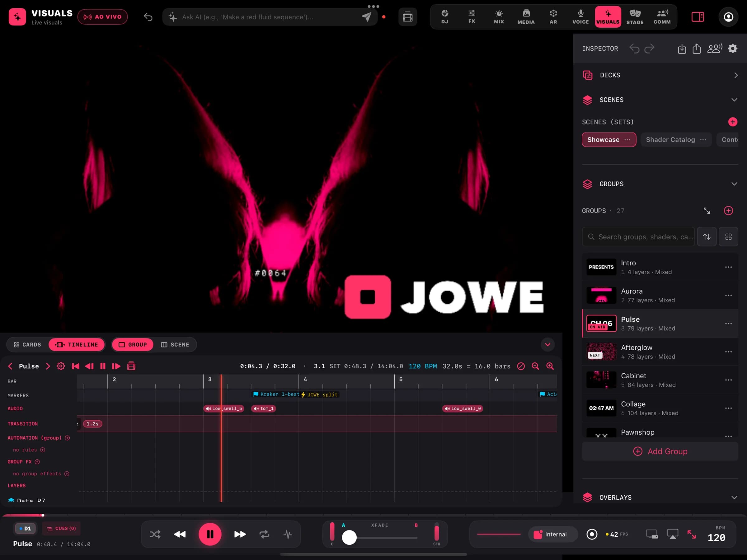The width and height of the screenshot is (747, 560).
Task: Switch to CARDS view
Action: tap(27, 344)
